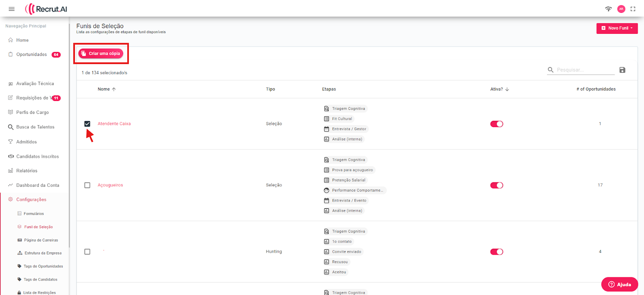This screenshot has width=644, height=295.
Task: Turn off the Açougueiros active toggle
Action: coord(497,185)
